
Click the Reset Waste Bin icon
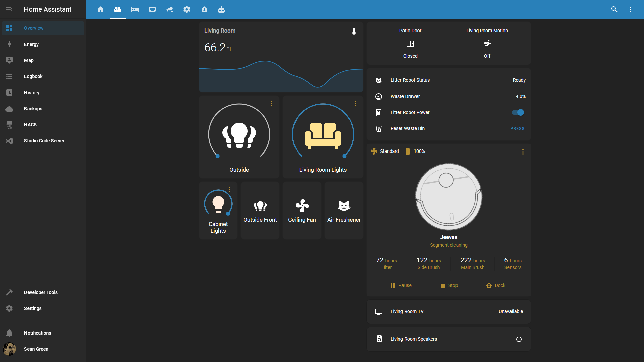[x=379, y=129]
